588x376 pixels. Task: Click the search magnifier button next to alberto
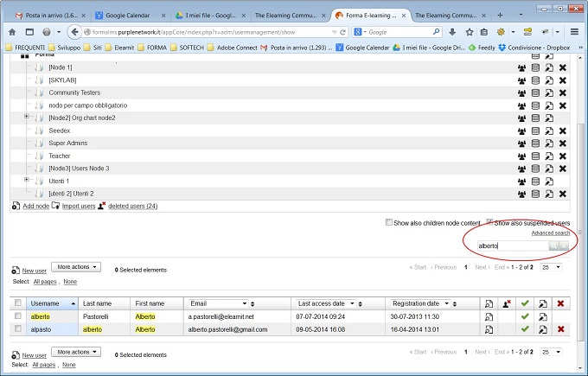pos(553,246)
